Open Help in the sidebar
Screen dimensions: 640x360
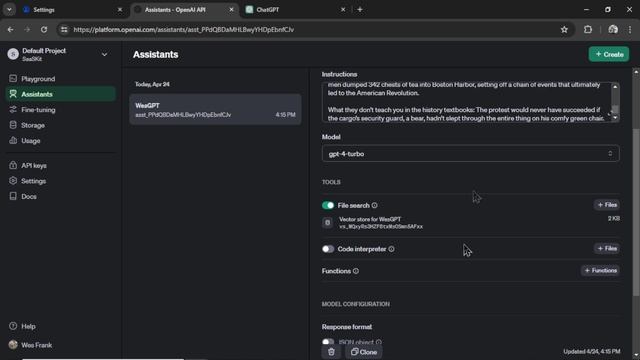pos(28,327)
